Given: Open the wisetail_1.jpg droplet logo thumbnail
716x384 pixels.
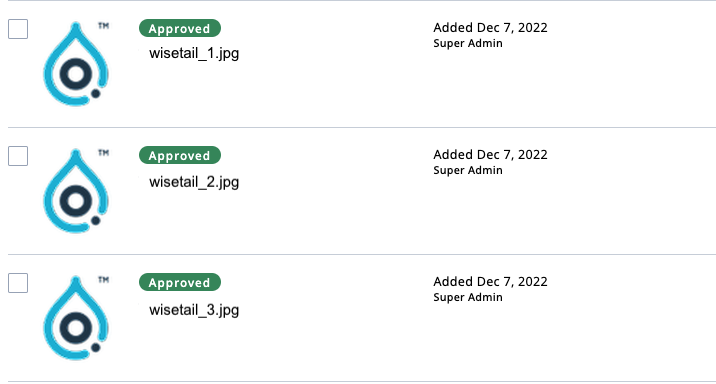Looking at the screenshot, I should point(76,63).
